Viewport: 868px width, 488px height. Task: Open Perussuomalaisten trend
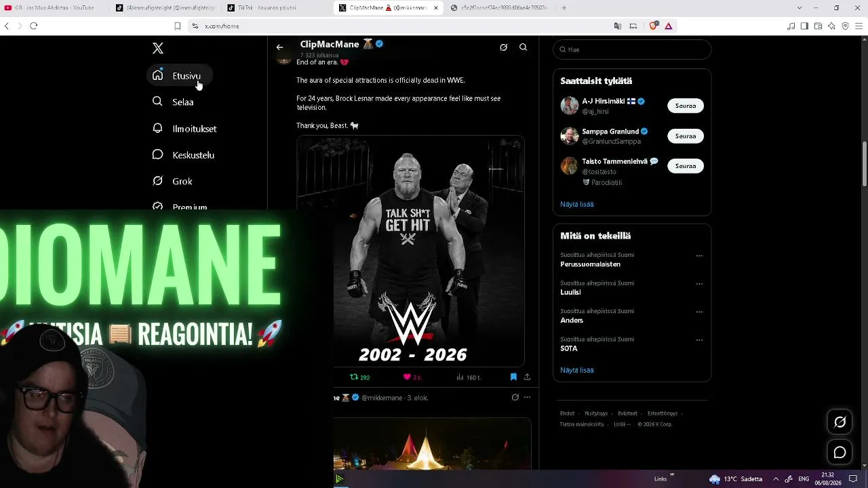[590, 264]
